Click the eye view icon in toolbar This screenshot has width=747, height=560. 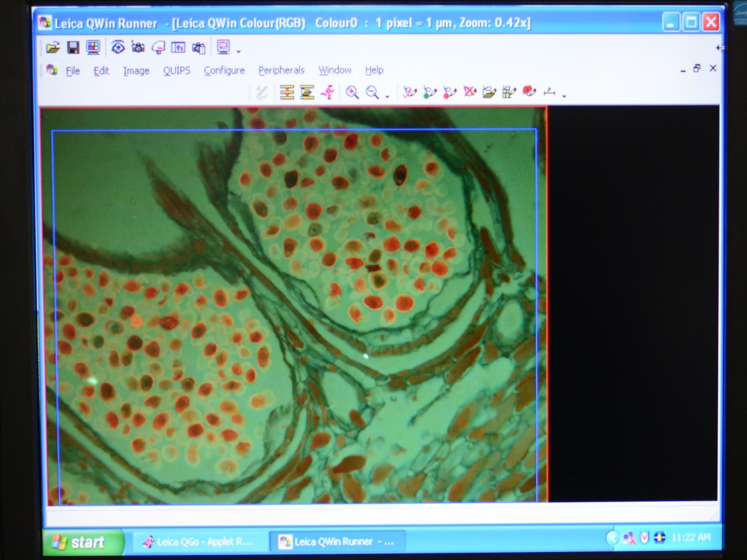pyautogui.click(x=118, y=47)
